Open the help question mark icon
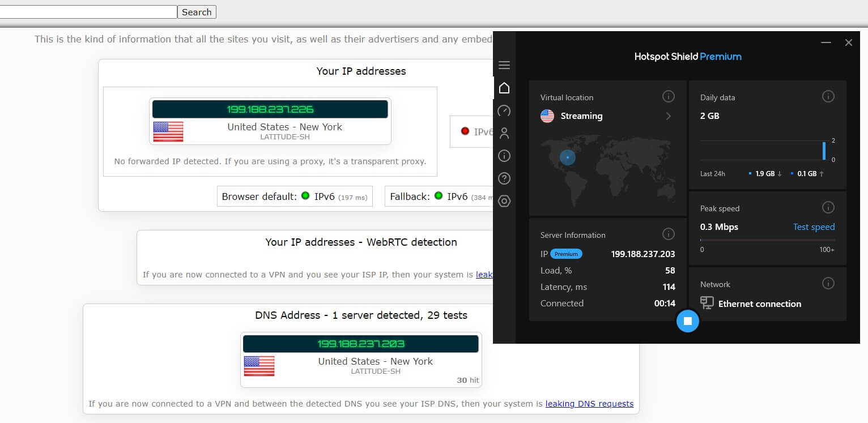The image size is (868, 423). [504, 178]
